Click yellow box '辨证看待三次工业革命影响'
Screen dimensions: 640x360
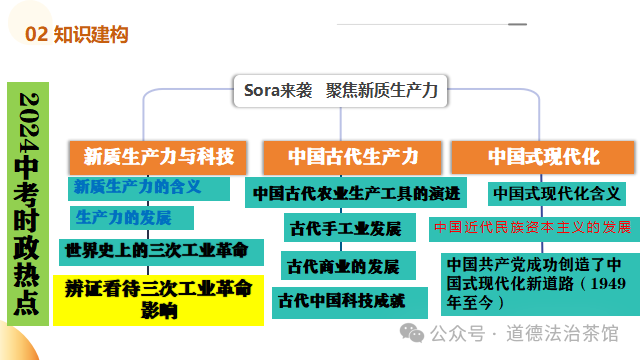click(x=158, y=300)
